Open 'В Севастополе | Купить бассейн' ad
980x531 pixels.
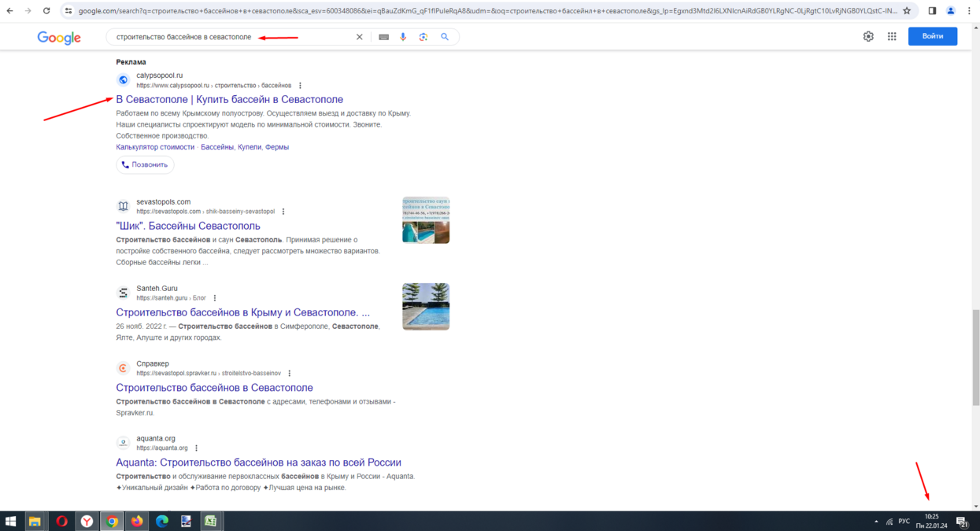pyautogui.click(x=230, y=99)
